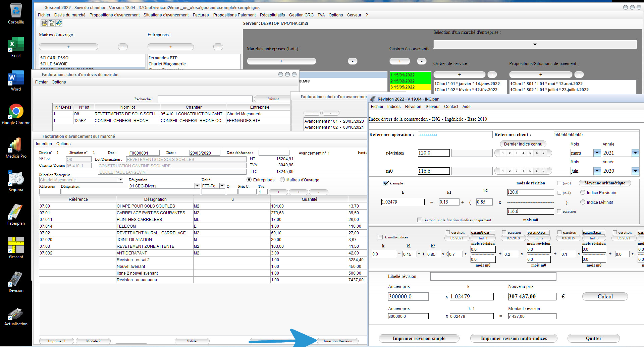
Task: Open the Gestion CRC menu
Action: (301, 15)
